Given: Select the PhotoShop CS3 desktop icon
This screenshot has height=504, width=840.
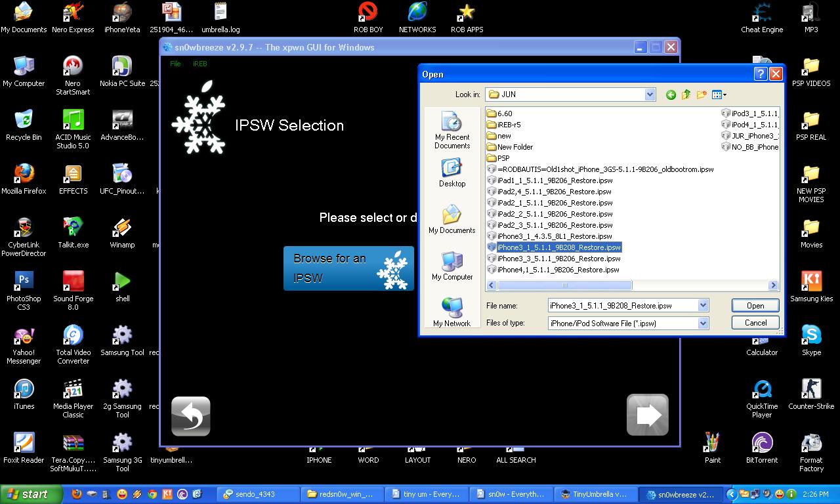Looking at the screenshot, I should click(x=24, y=291).
